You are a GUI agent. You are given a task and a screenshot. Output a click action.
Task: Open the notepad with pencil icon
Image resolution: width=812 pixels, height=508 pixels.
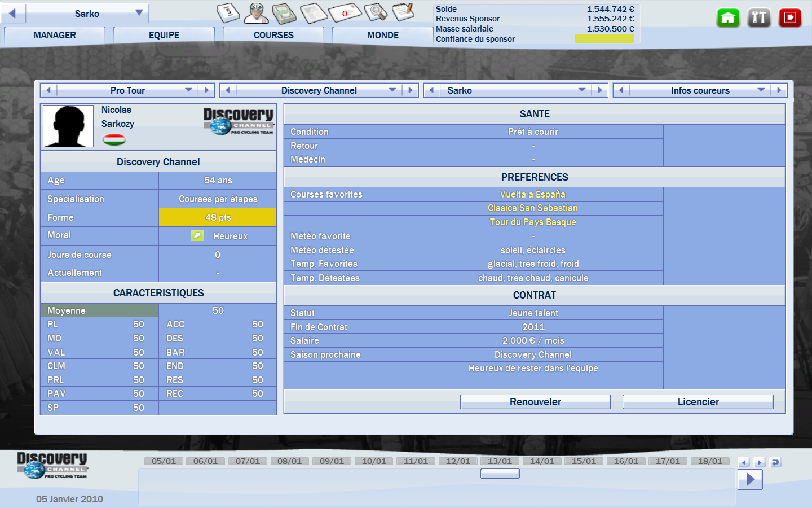404,12
